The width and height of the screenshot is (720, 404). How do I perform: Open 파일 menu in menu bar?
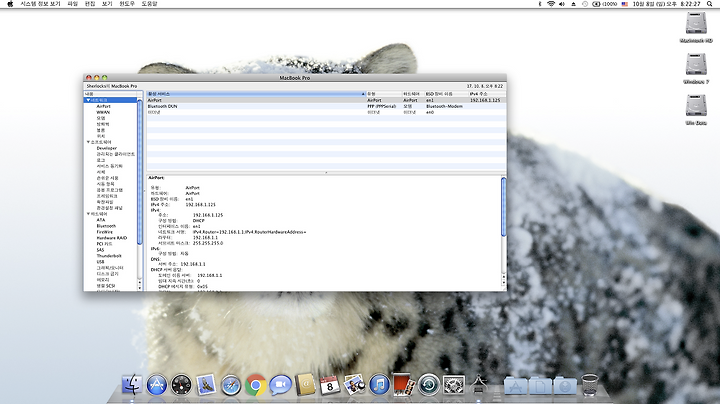point(73,4)
